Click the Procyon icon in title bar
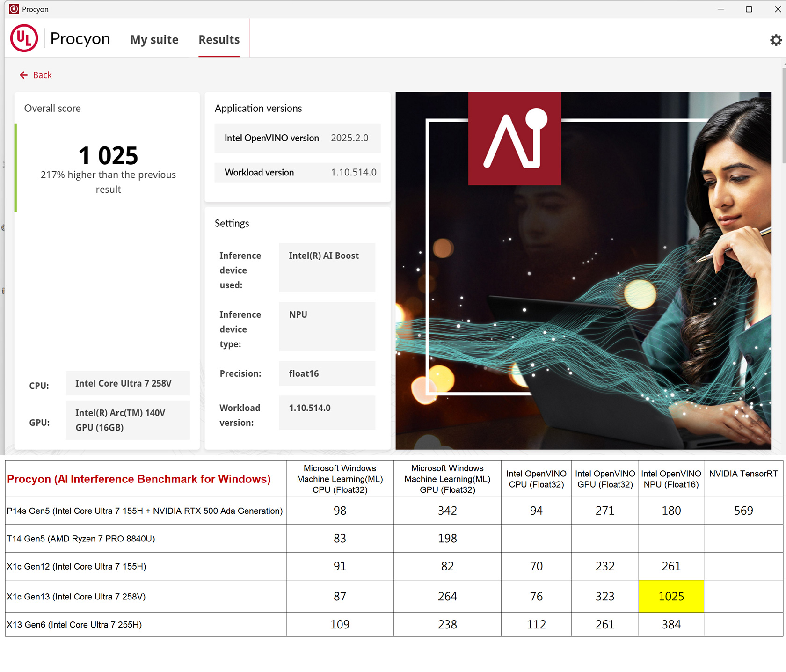 pos(14,9)
